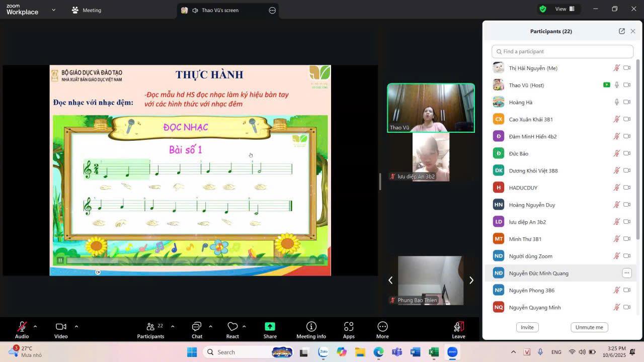Select the Thao Vũ's screen tab

click(x=220, y=10)
